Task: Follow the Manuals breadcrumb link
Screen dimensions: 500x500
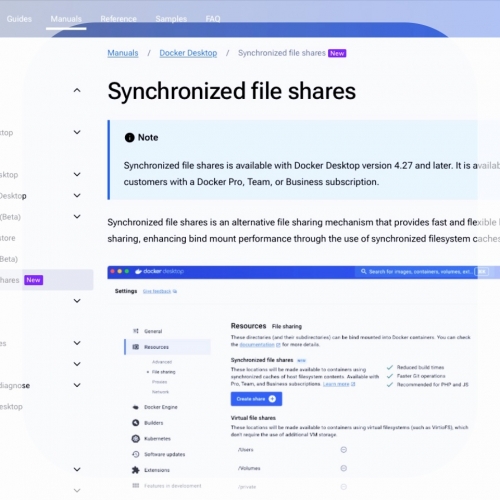Action: [x=123, y=53]
